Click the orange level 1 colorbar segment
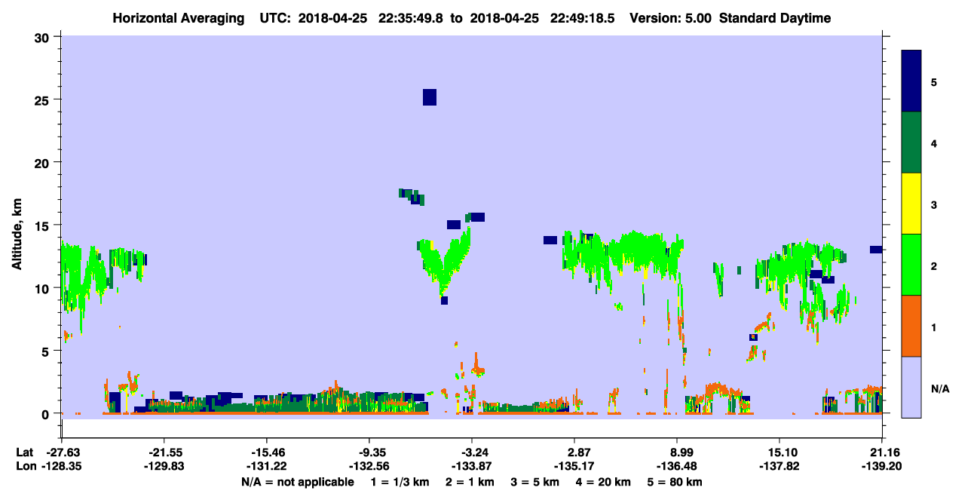The image size is (980, 503). (x=911, y=326)
